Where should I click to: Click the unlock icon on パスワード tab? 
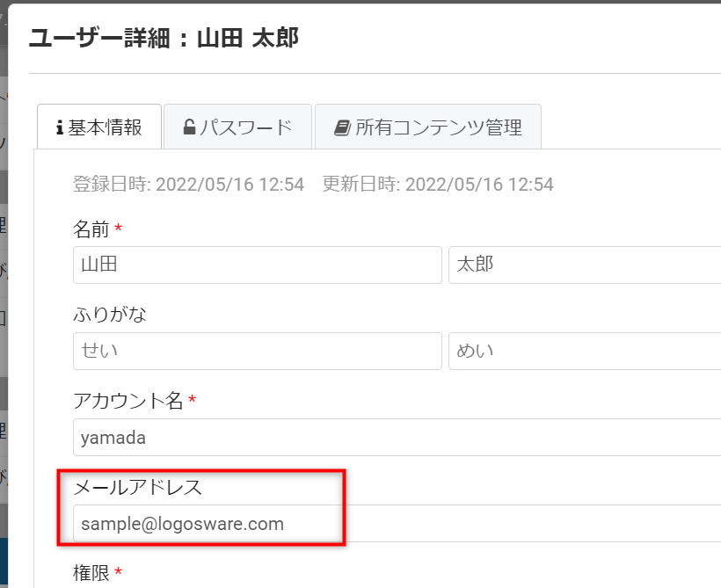[x=189, y=127]
